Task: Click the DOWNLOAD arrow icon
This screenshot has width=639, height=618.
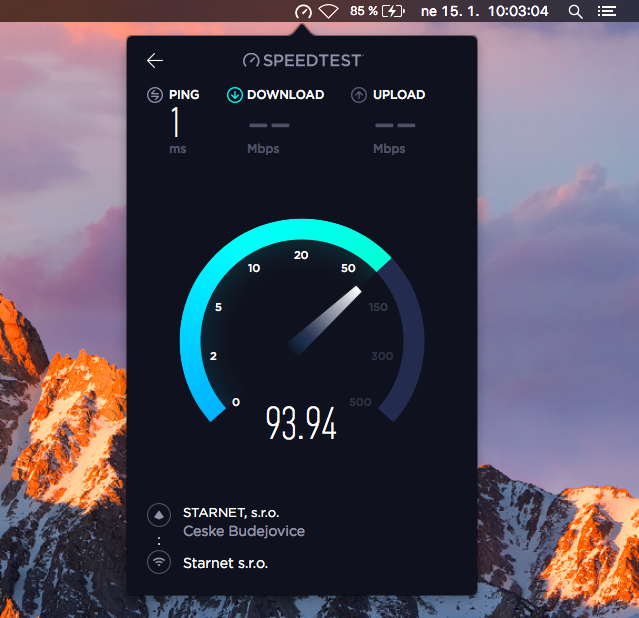Action: coord(235,95)
